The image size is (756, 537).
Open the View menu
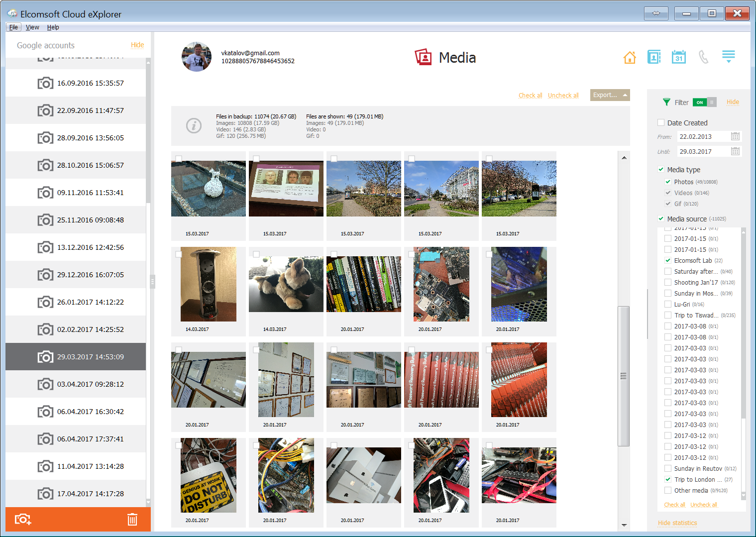tap(32, 27)
